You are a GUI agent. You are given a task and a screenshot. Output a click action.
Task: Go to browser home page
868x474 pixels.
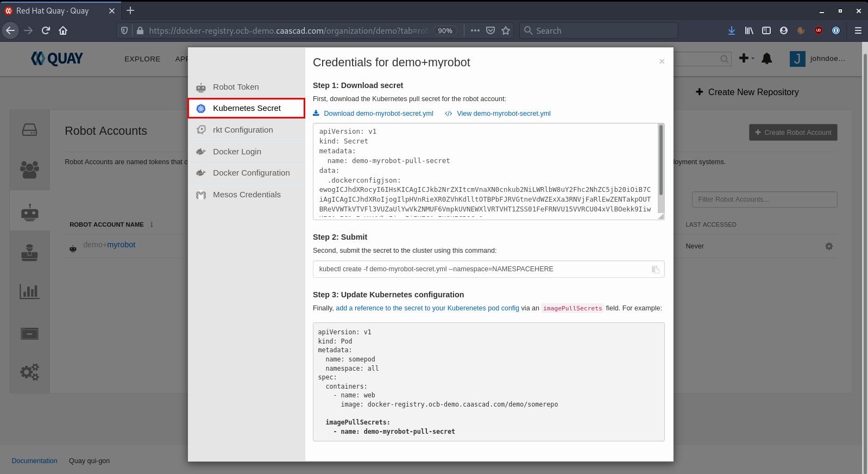63,30
